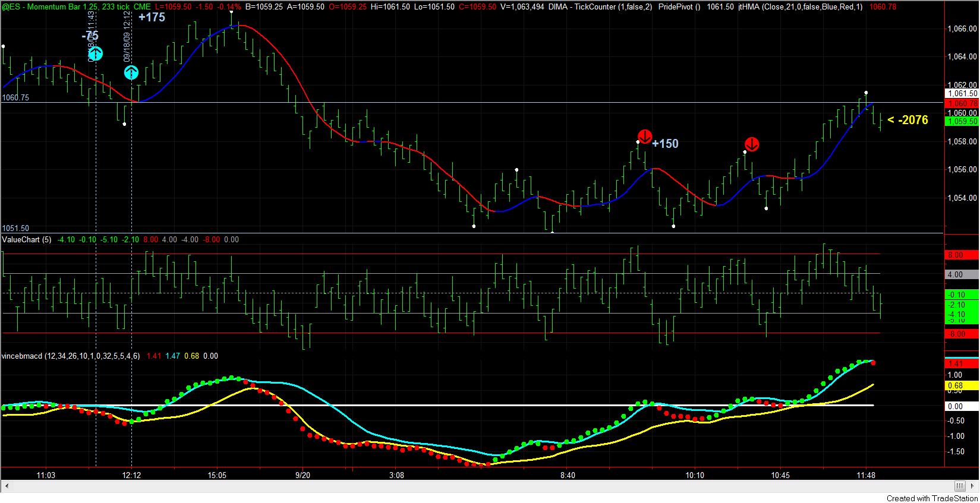Select the second red down-arrow sell marker
This screenshot has height=503, width=980.
(x=752, y=144)
